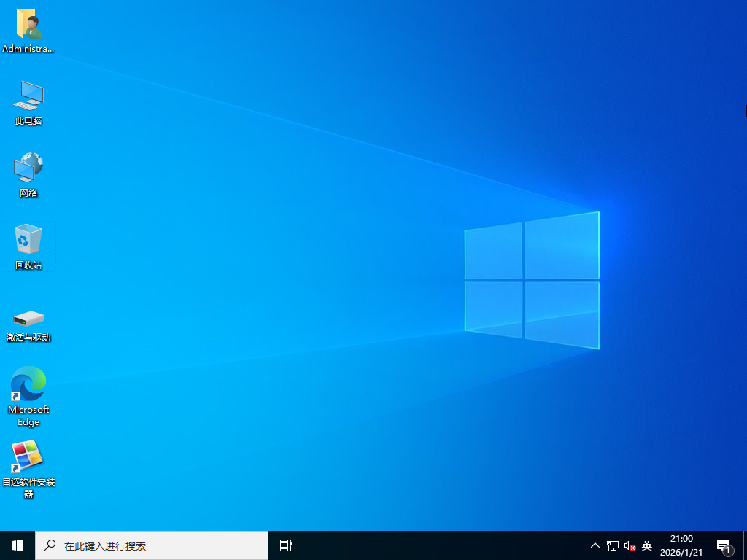Open the Windows Start menu
Viewport: 747px width, 560px height.
tap(18, 545)
